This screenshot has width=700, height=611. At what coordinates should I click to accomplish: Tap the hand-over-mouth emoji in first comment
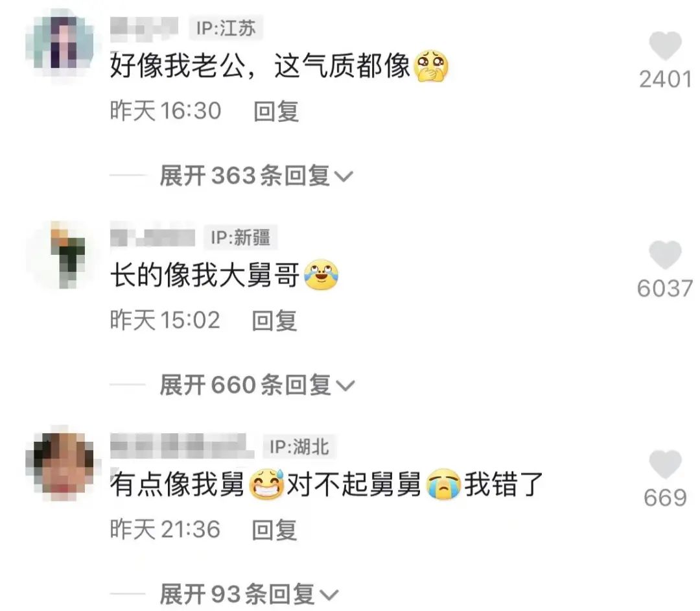(431, 67)
